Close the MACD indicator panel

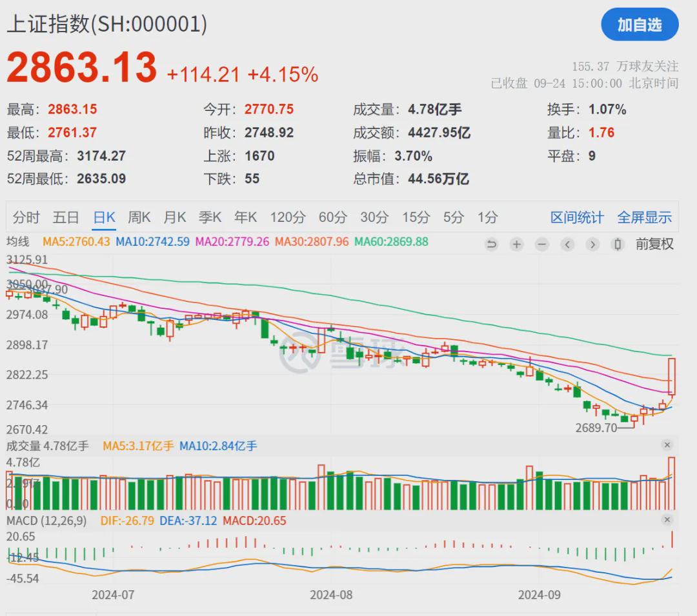667,520
